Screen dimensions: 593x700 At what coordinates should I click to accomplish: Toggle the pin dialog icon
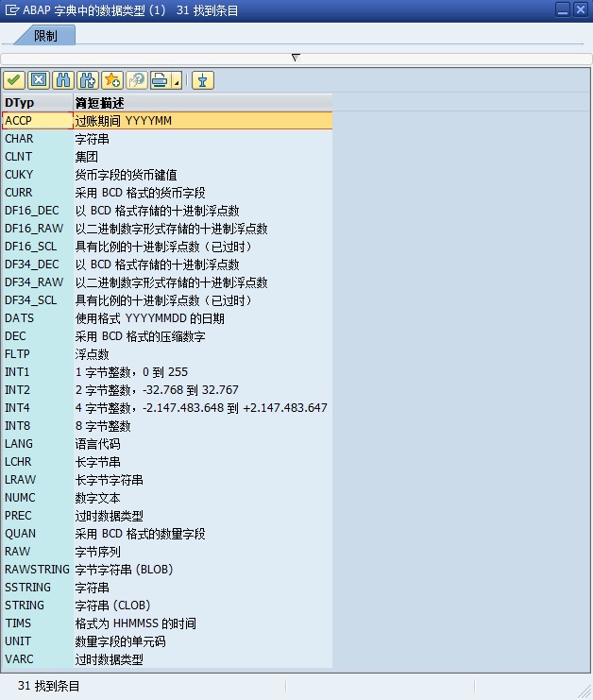203,80
